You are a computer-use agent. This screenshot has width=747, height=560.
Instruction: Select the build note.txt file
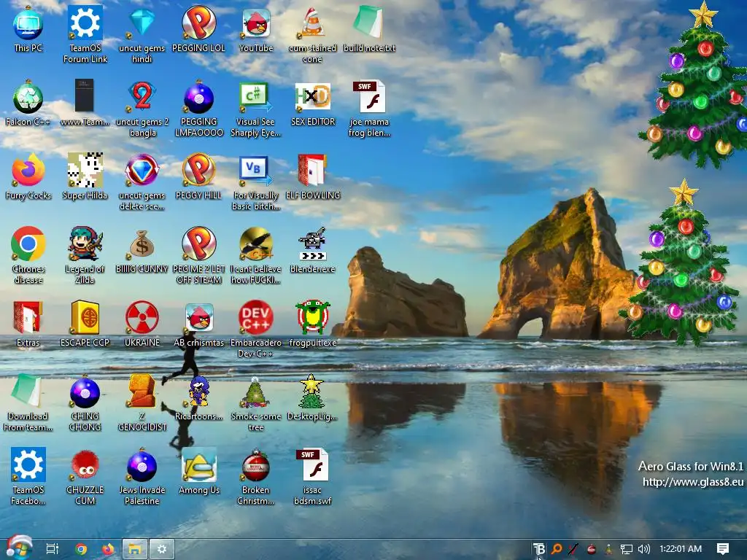[369, 28]
